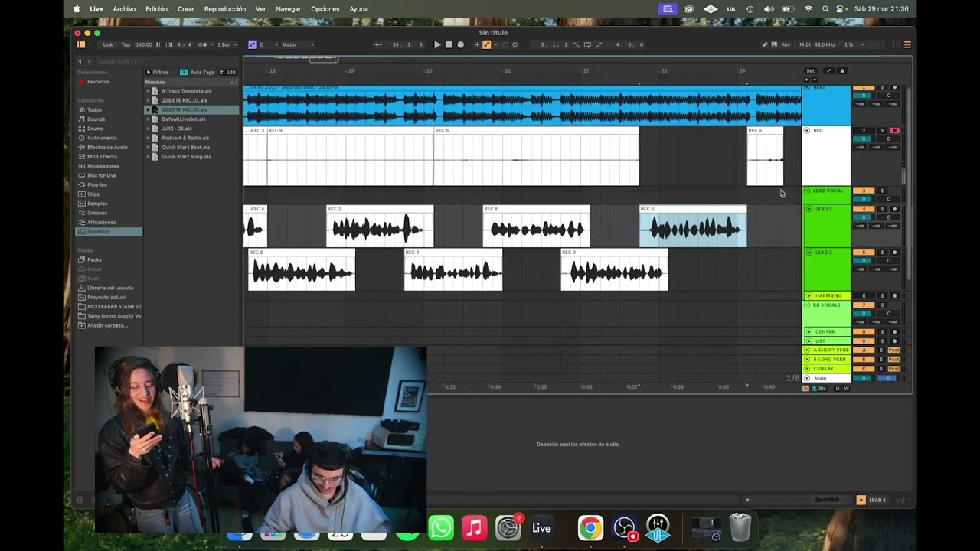Start playback with the Play button

point(437,44)
